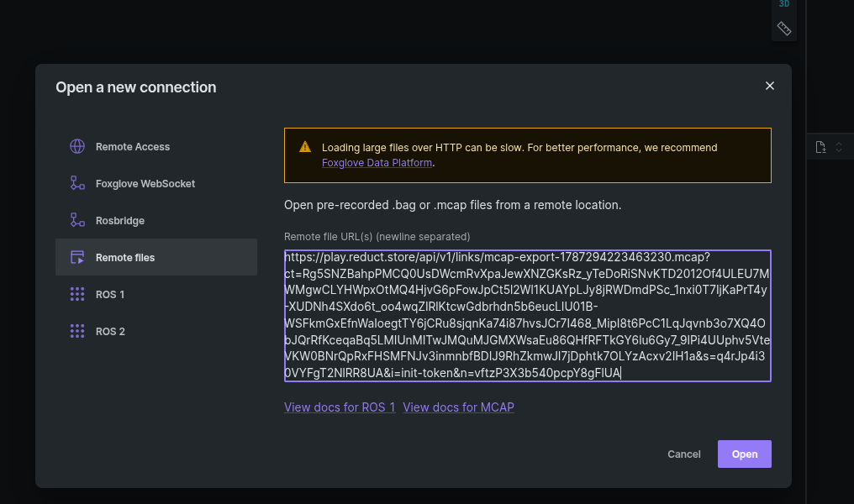Click the 'Open a new connection' title
The height and width of the screenshot is (504, 854).
coord(135,87)
